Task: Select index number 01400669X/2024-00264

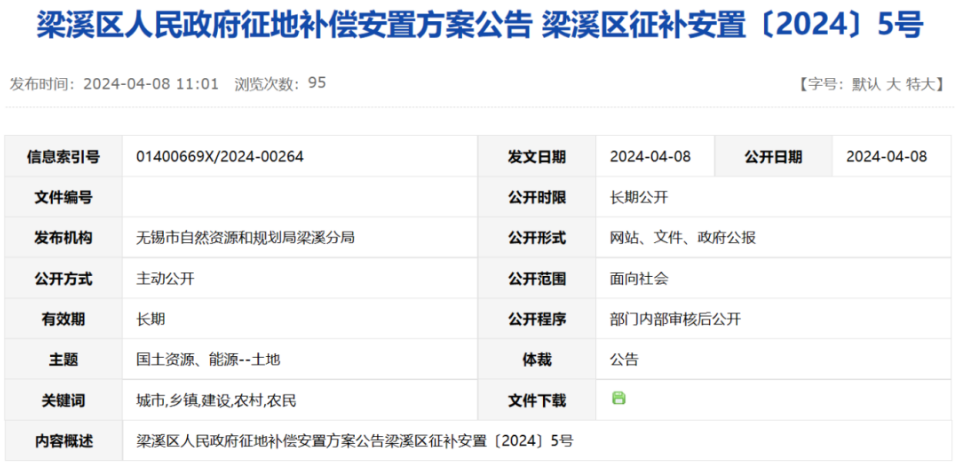Action: pyautogui.click(x=220, y=157)
